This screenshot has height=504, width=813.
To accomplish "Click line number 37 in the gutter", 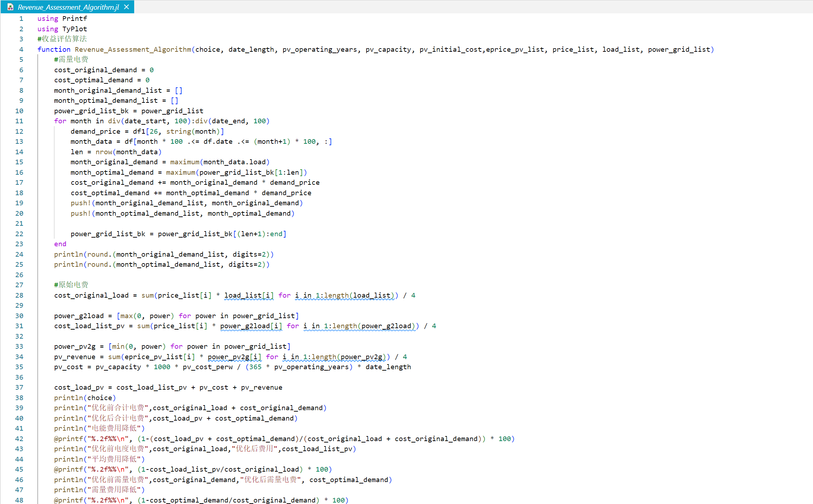I will (x=19, y=387).
